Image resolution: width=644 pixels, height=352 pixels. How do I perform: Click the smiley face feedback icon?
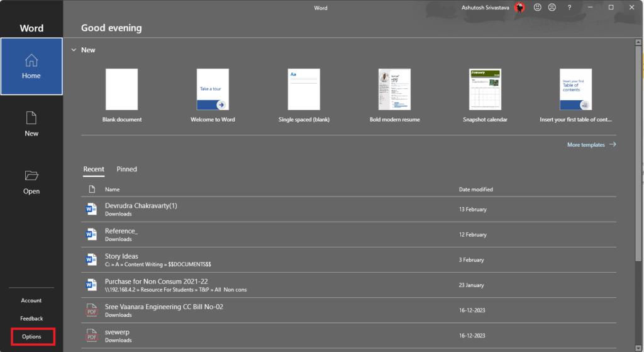(x=538, y=8)
